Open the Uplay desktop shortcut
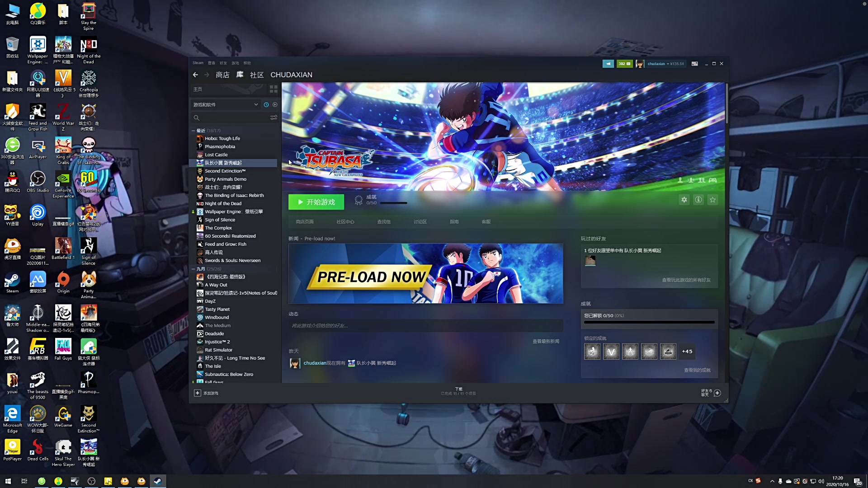868x488 pixels. coord(38,215)
